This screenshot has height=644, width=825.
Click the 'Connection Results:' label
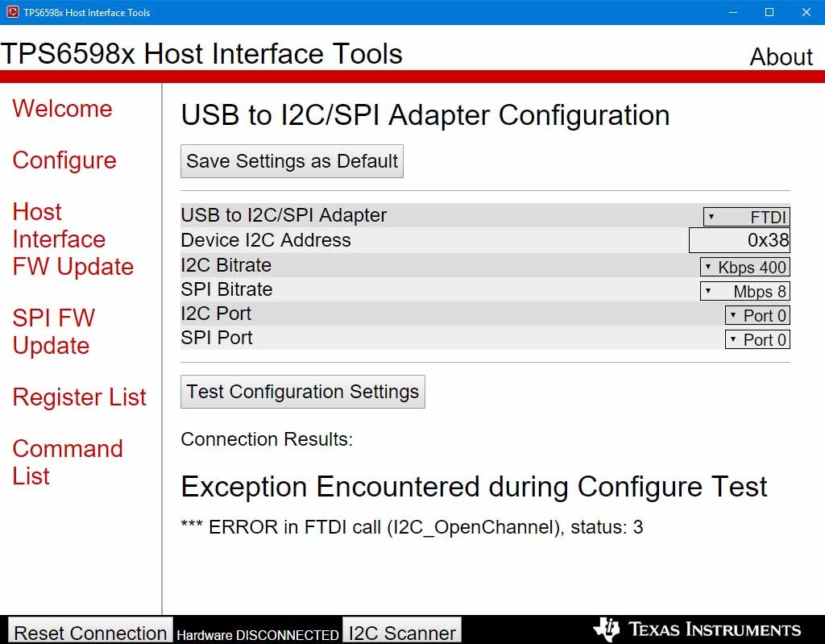(x=266, y=439)
